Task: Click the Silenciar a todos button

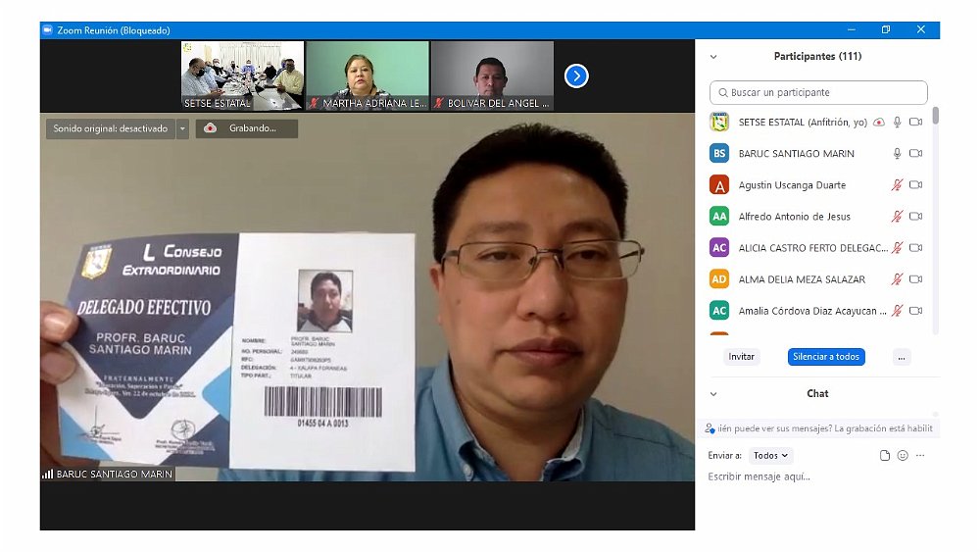Action: point(826,357)
